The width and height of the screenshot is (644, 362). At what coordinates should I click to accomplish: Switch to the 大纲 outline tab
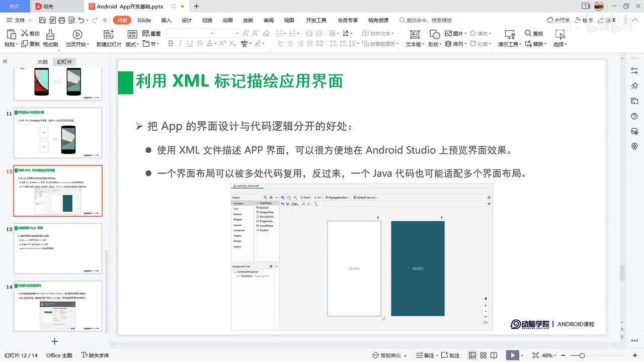tap(42, 62)
